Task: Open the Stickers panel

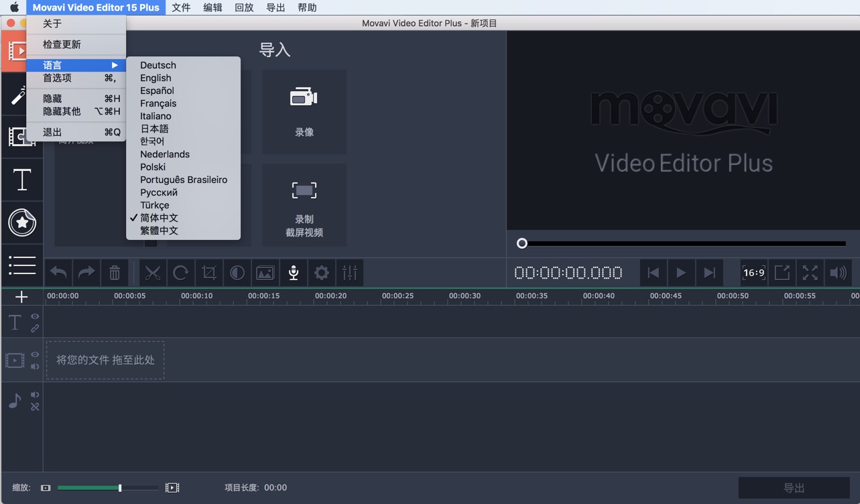Action: (22, 223)
